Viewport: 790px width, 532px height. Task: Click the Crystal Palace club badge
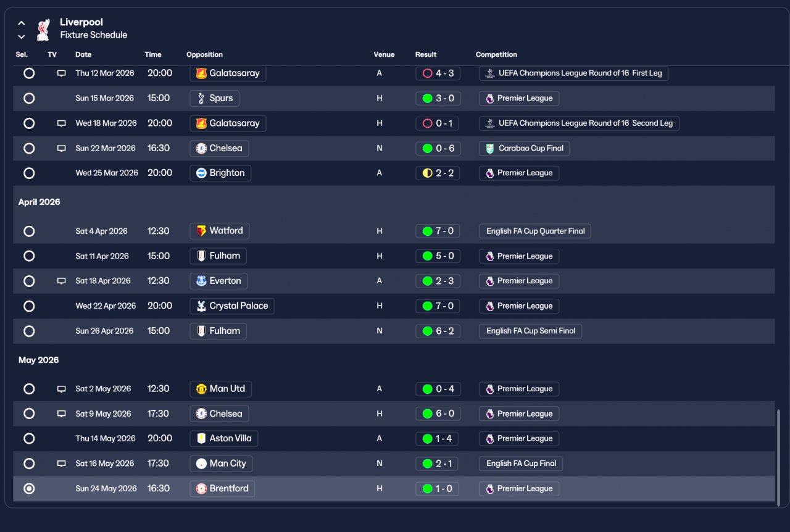(x=201, y=306)
